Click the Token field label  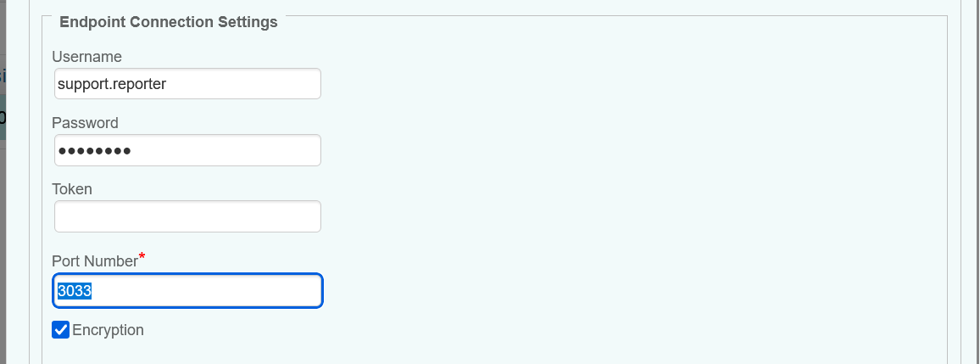tap(72, 189)
